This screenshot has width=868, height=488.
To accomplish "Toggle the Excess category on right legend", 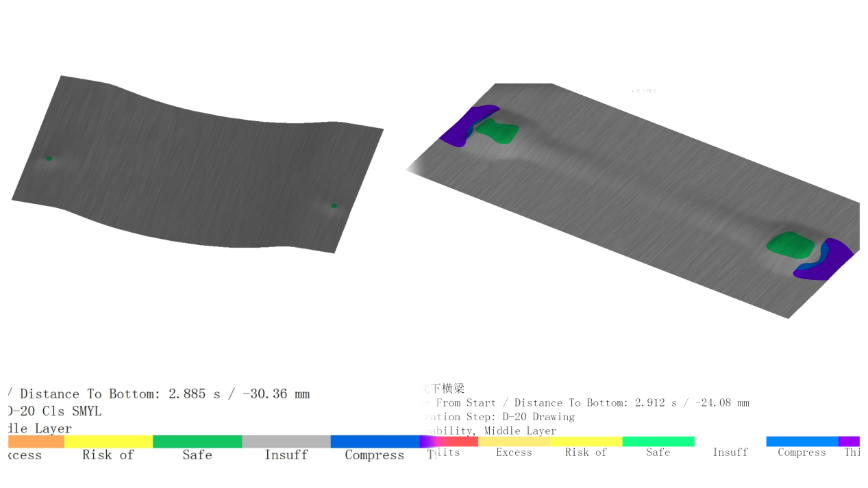I will coord(514,441).
